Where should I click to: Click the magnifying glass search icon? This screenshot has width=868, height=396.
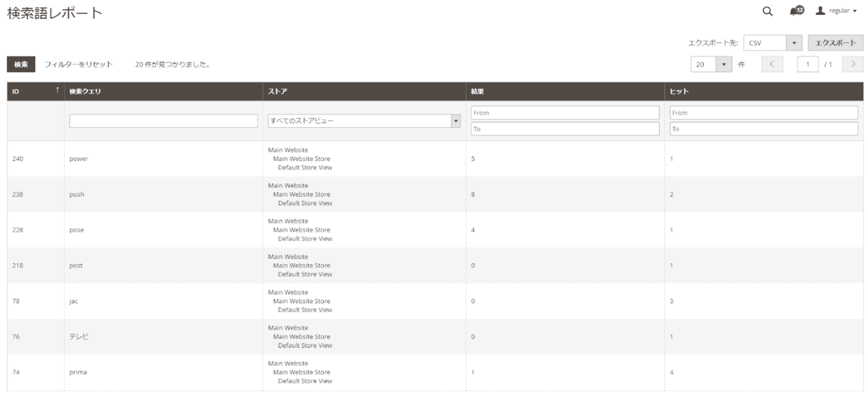click(x=767, y=11)
